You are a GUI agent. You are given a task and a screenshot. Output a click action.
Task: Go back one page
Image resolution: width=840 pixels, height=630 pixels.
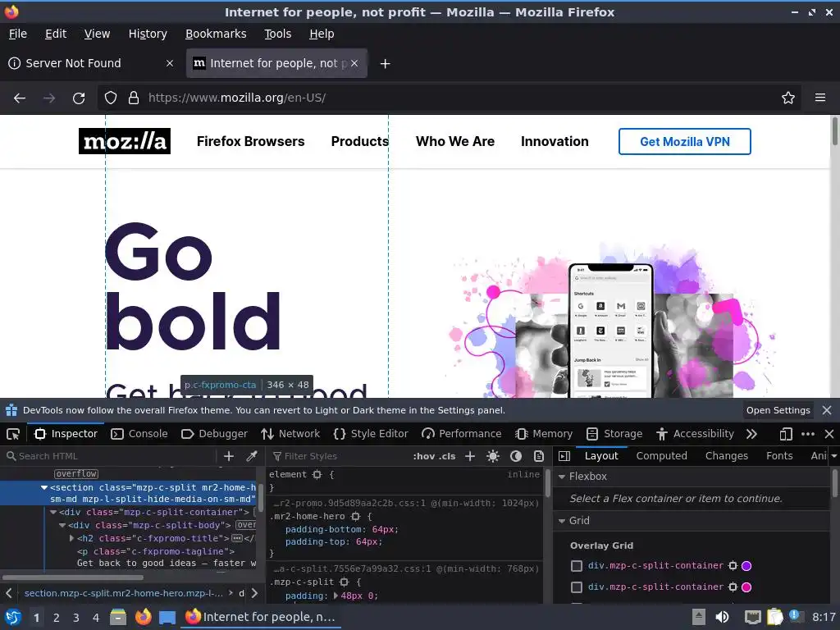click(x=20, y=98)
